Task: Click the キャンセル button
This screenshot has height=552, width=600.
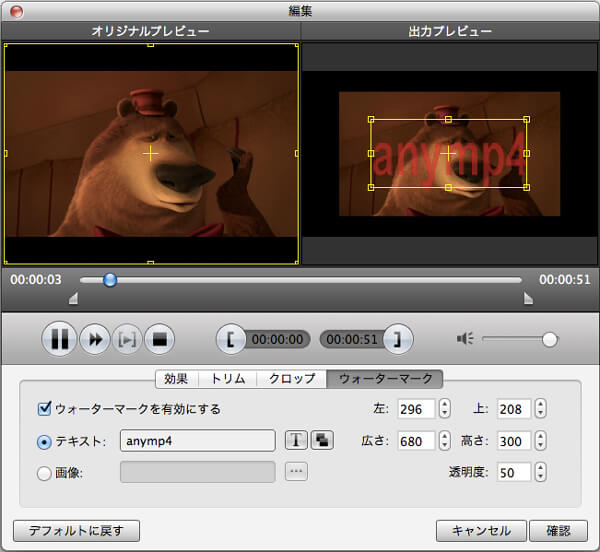Action: [x=481, y=531]
